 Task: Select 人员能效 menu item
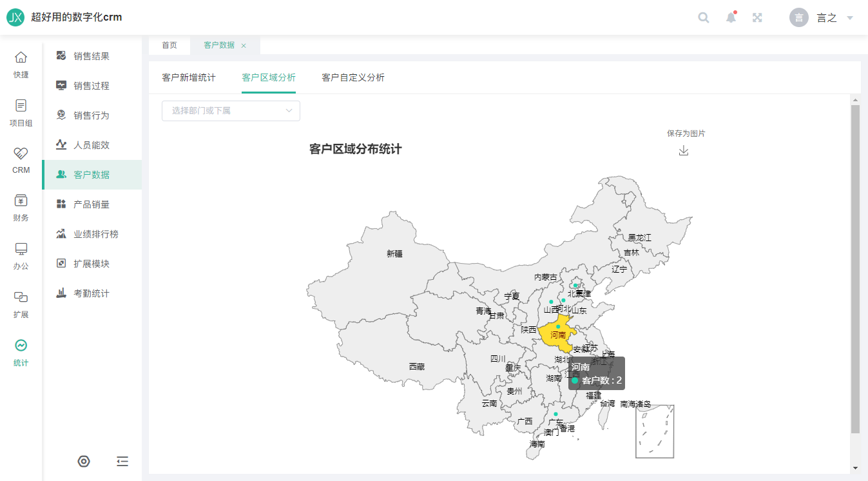coord(92,145)
